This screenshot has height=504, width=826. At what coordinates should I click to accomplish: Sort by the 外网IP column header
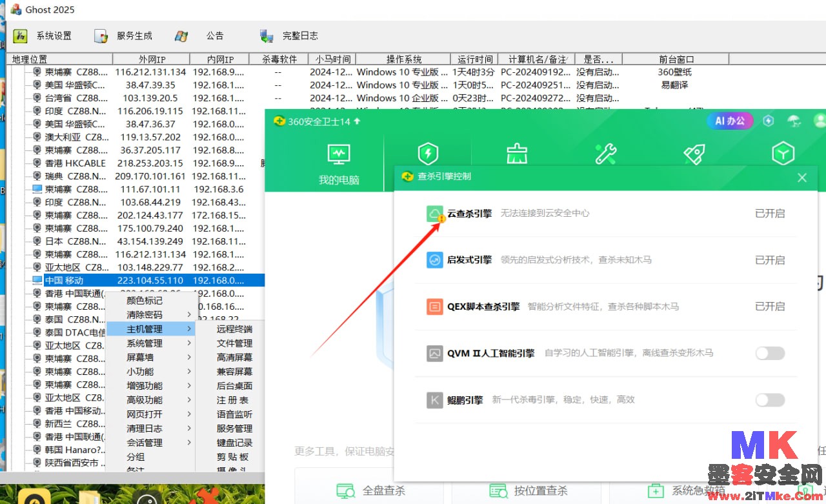pos(152,59)
